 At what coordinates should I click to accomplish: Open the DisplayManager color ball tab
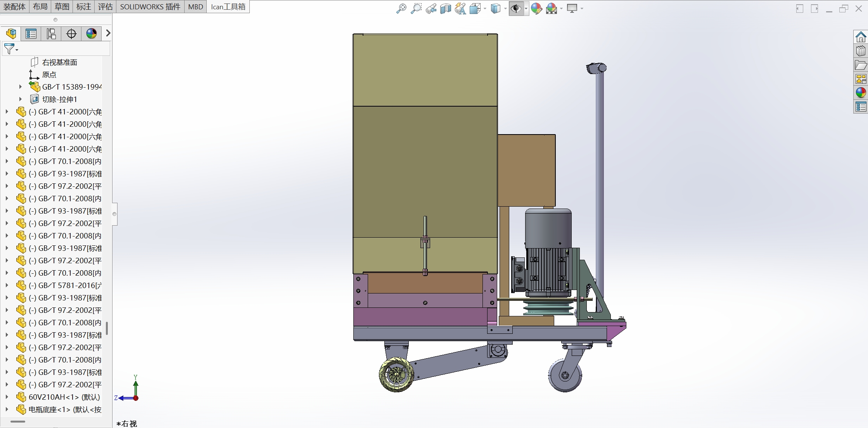pos(92,34)
